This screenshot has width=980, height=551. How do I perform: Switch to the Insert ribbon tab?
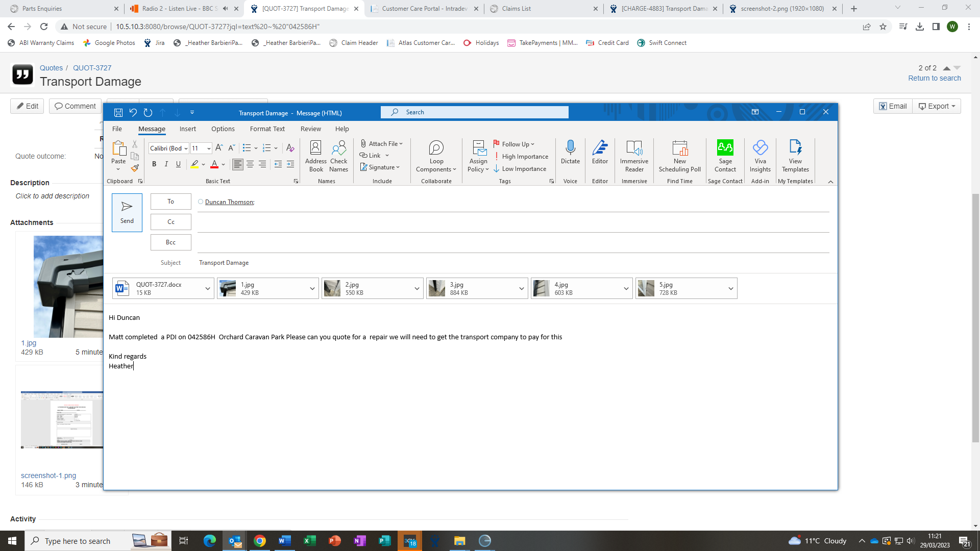(x=187, y=129)
